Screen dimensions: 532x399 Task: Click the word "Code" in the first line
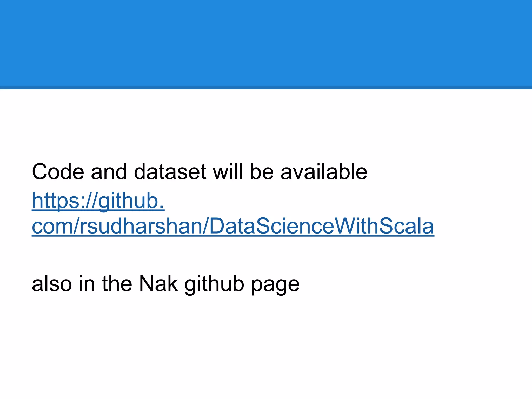point(58,172)
